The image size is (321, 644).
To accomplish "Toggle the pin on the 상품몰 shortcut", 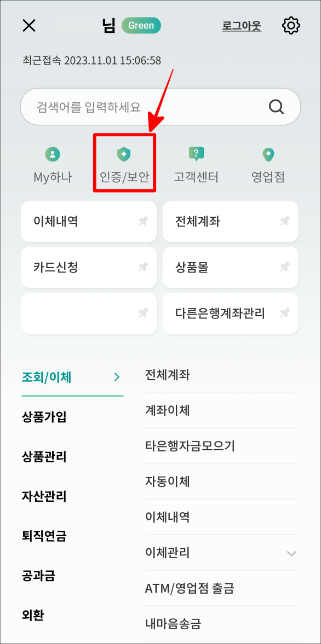I will pos(284,267).
